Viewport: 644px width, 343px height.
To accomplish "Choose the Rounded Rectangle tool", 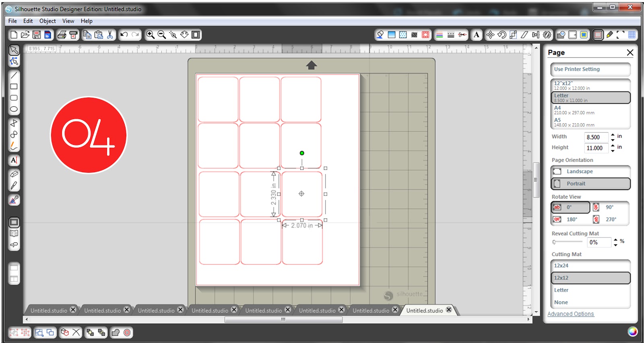I will [x=14, y=98].
